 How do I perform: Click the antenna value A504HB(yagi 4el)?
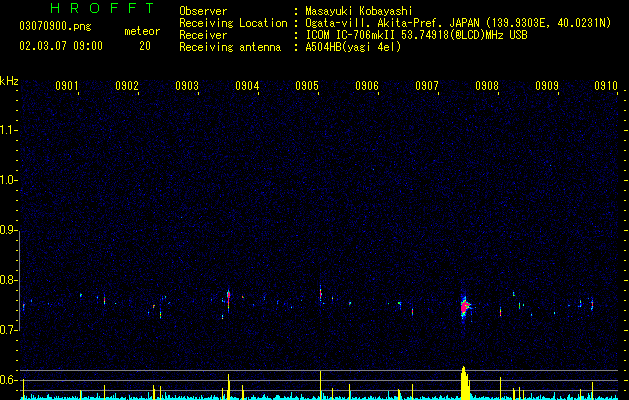click(353, 47)
